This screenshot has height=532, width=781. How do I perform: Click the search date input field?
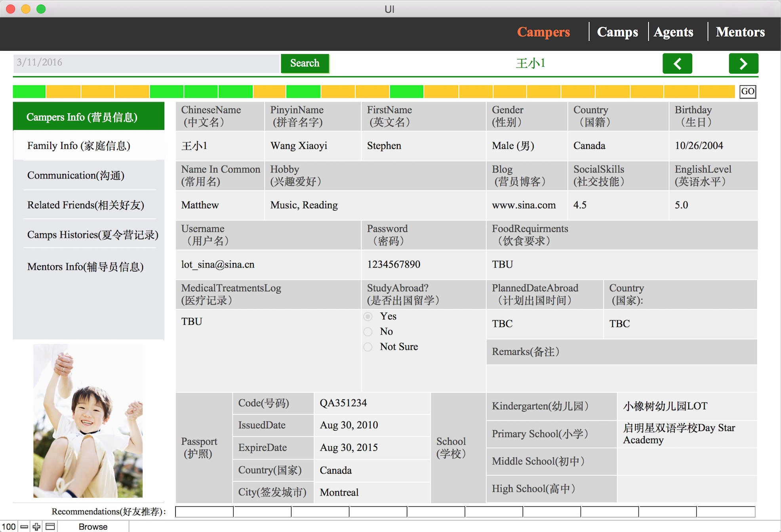pyautogui.click(x=147, y=63)
